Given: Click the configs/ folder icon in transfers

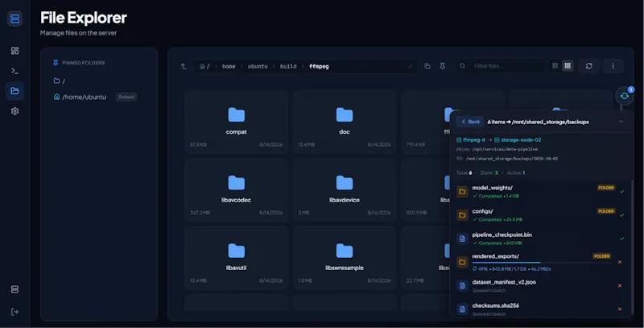Looking at the screenshot, I should (462, 215).
